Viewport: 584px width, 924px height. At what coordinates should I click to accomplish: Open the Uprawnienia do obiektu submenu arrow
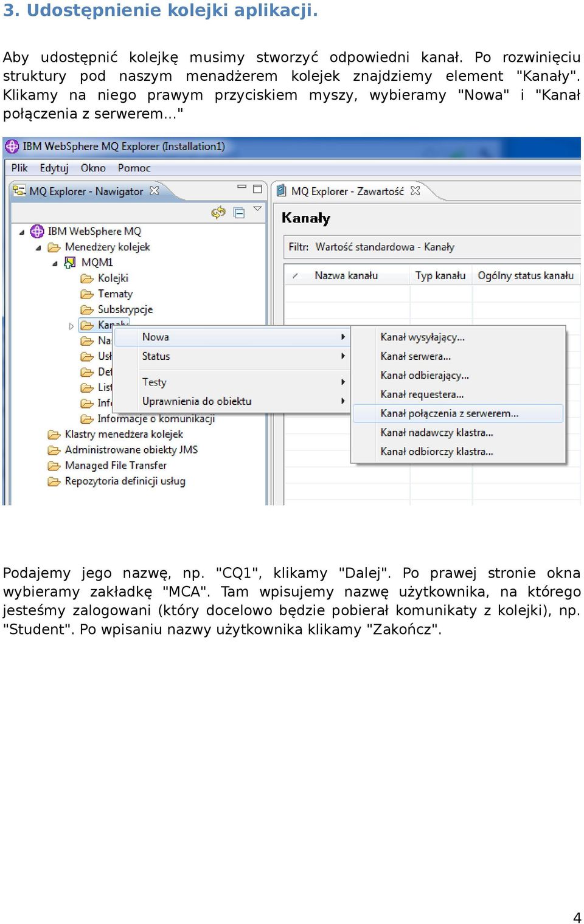tap(343, 401)
